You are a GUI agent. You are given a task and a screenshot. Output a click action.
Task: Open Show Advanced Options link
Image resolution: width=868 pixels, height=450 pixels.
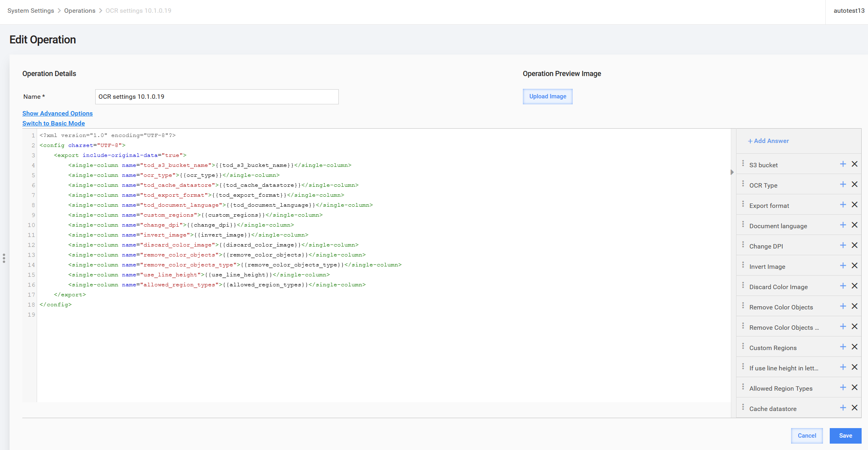[x=57, y=113]
